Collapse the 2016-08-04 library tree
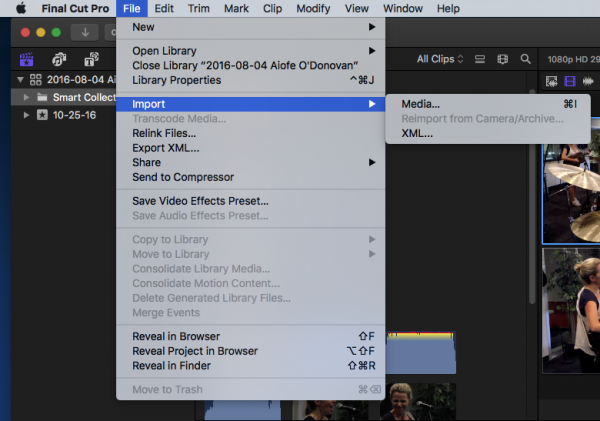 (22, 80)
